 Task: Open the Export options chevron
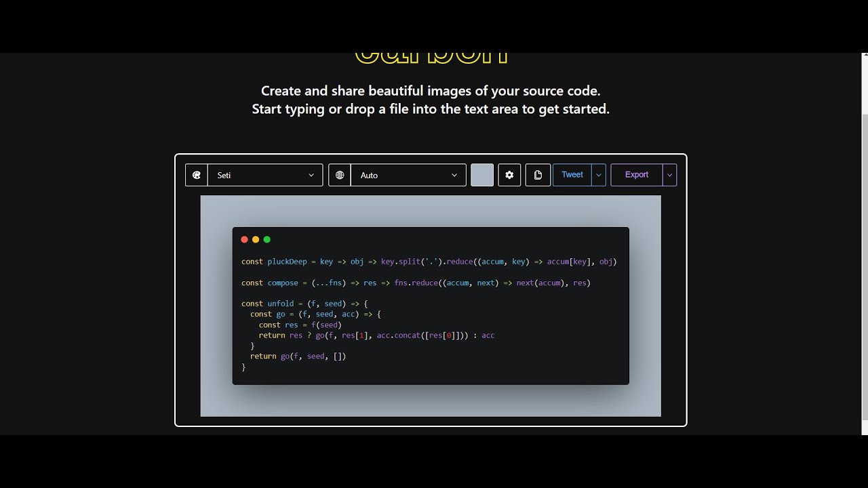click(x=669, y=175)
